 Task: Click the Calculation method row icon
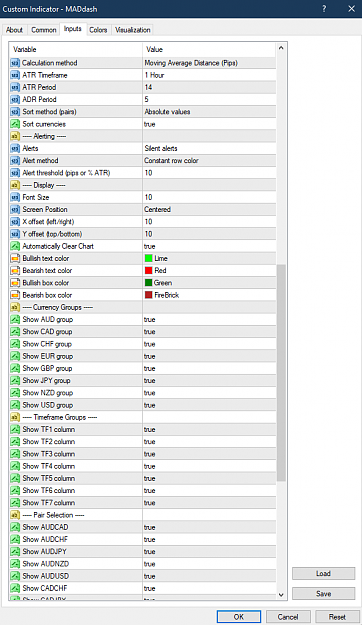point(15,63)
